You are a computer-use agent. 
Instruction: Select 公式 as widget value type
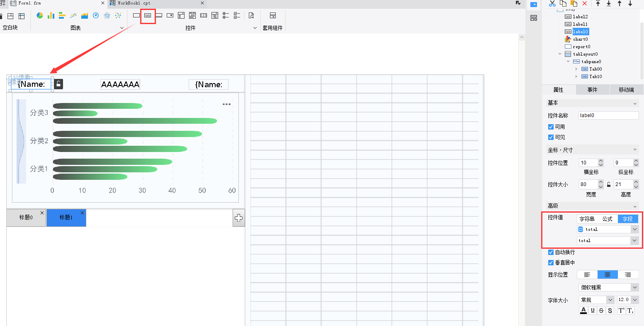tap(607, 219)
